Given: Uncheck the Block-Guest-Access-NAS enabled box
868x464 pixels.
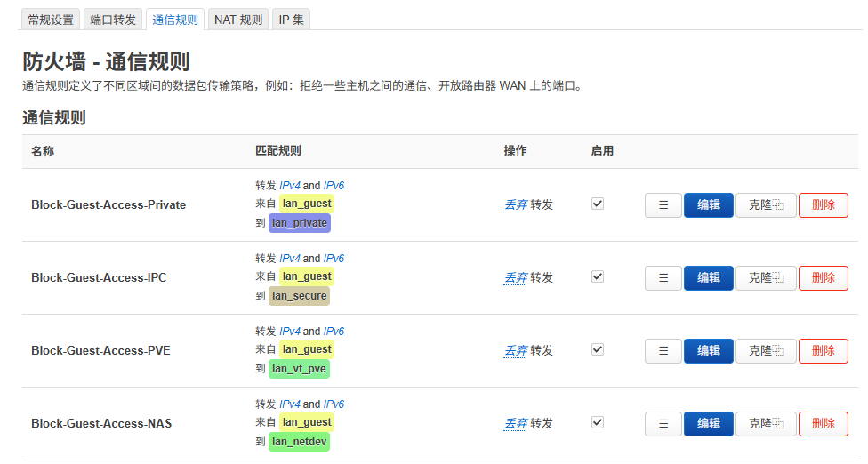Looking at the screenshot, I should (598, 422).
